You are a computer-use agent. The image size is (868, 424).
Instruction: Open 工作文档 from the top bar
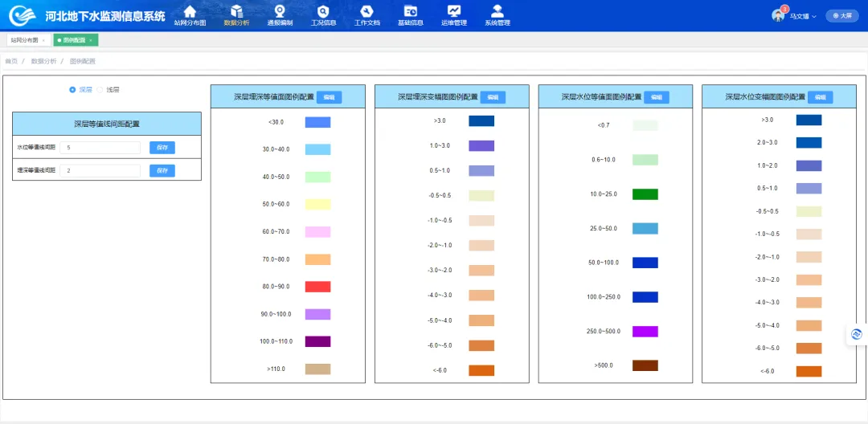coord(366,11)
